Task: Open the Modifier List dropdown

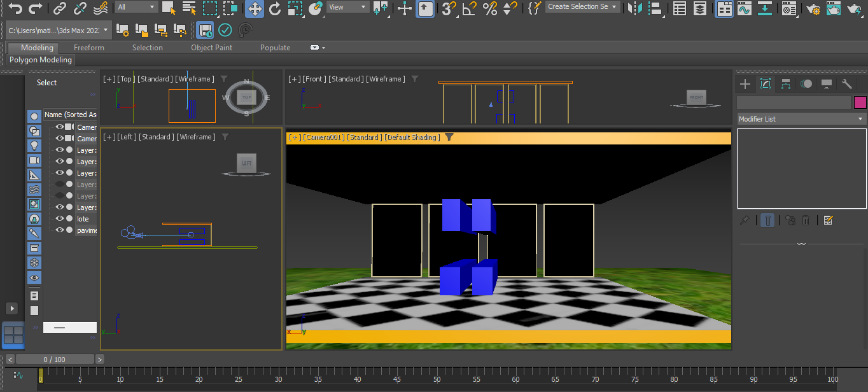Action: click(x=801, y=119)
